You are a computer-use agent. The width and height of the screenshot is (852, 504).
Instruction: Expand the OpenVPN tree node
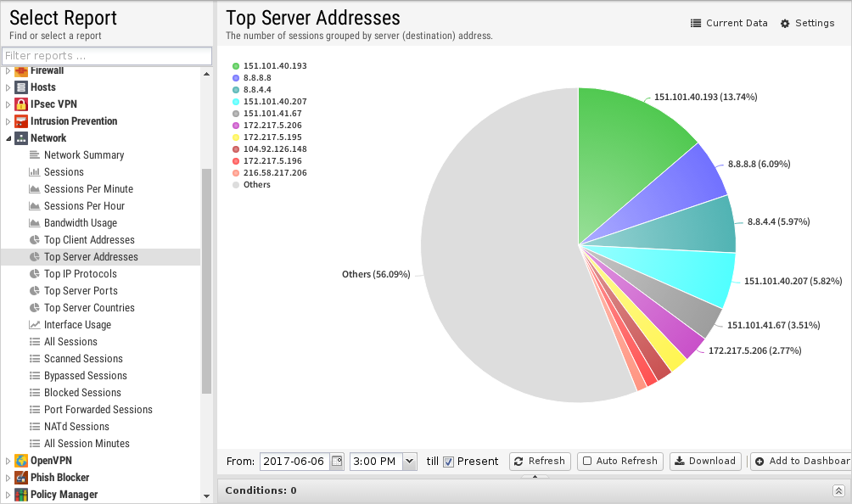(x=8, y=461)
